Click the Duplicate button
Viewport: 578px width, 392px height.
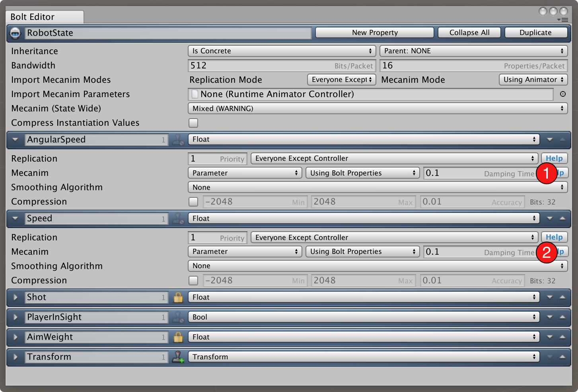pyautogui.click(x=536, y=33)
